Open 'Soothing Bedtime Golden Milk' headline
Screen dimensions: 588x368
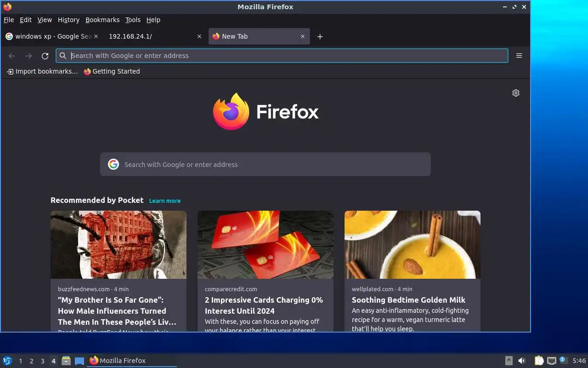tap(409, 300)
